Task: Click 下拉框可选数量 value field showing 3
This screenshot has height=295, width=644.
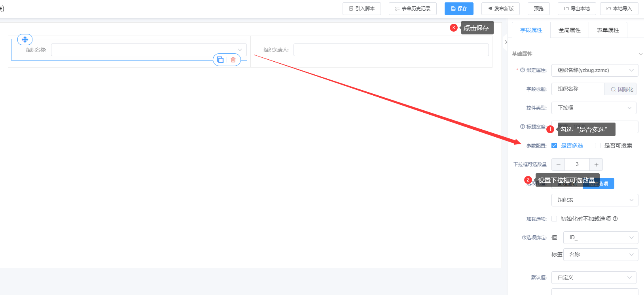Action: 577,165
